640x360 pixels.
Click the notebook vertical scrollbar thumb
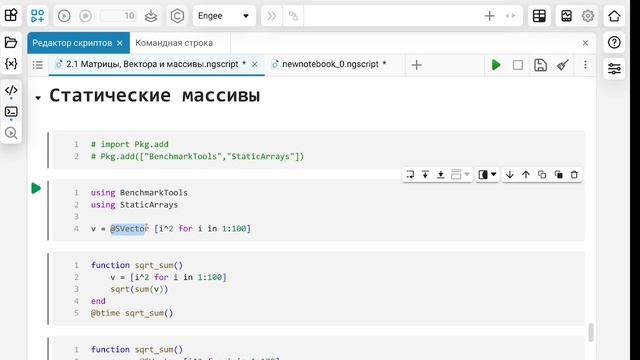591,332
